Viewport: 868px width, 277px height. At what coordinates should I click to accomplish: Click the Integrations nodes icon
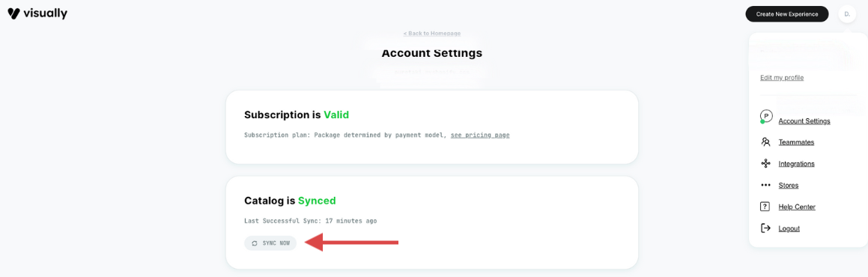[765, 164]
